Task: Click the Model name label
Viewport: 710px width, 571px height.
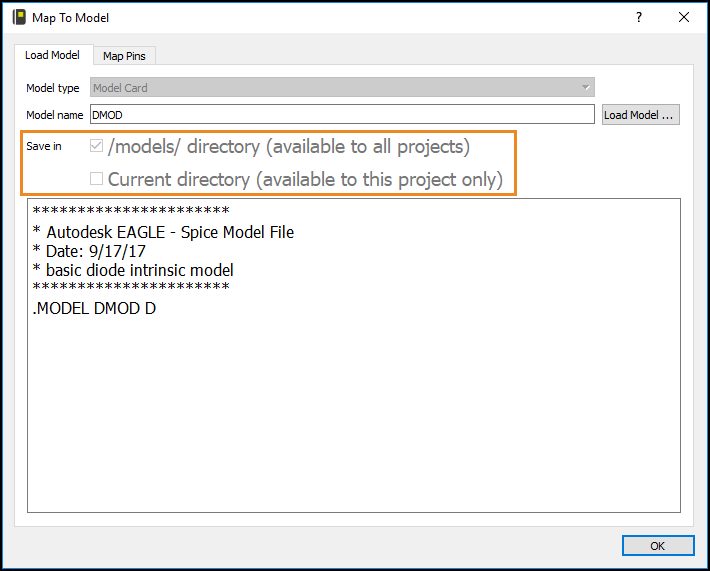Action: (x=55, y=115)
